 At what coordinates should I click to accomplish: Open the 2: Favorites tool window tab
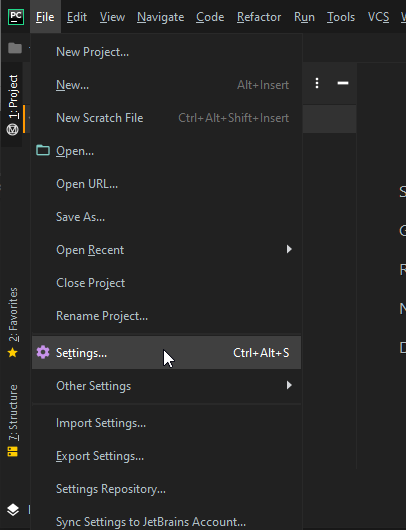pyautogui.click(x=13, y=322)
